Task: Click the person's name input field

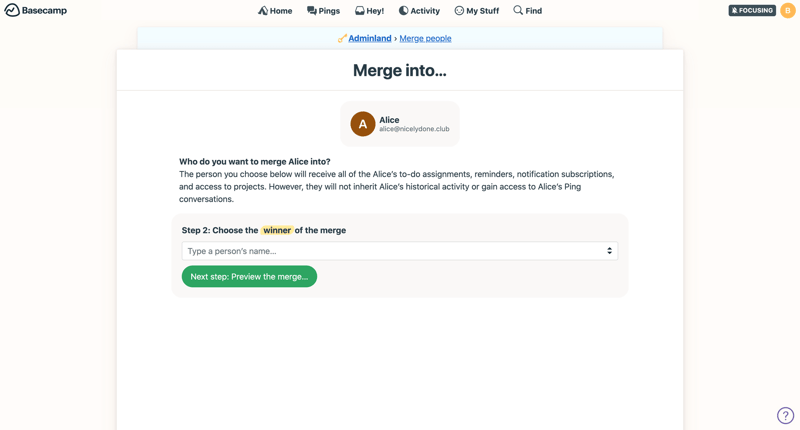Action: click(399, 251)
